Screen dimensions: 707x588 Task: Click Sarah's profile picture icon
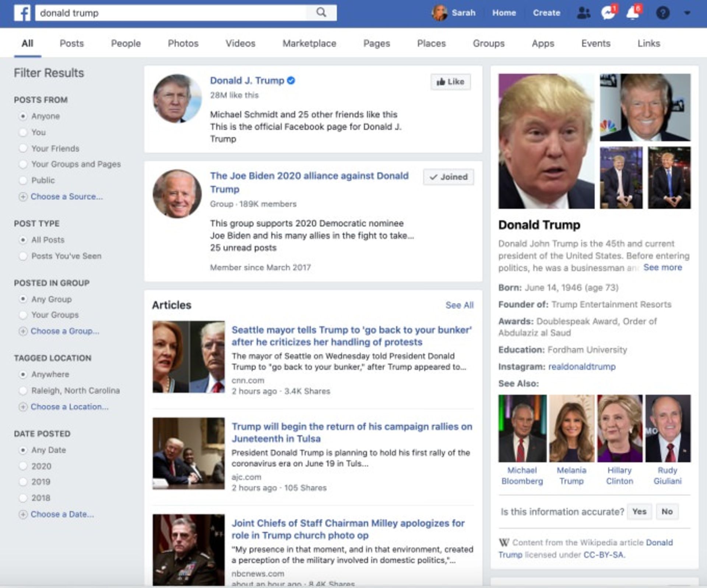440,13
